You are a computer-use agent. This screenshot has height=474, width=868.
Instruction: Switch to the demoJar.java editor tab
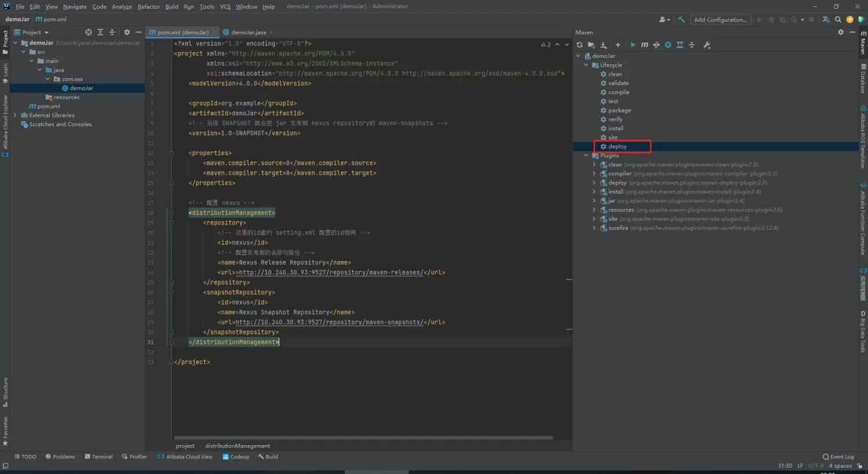248,32
